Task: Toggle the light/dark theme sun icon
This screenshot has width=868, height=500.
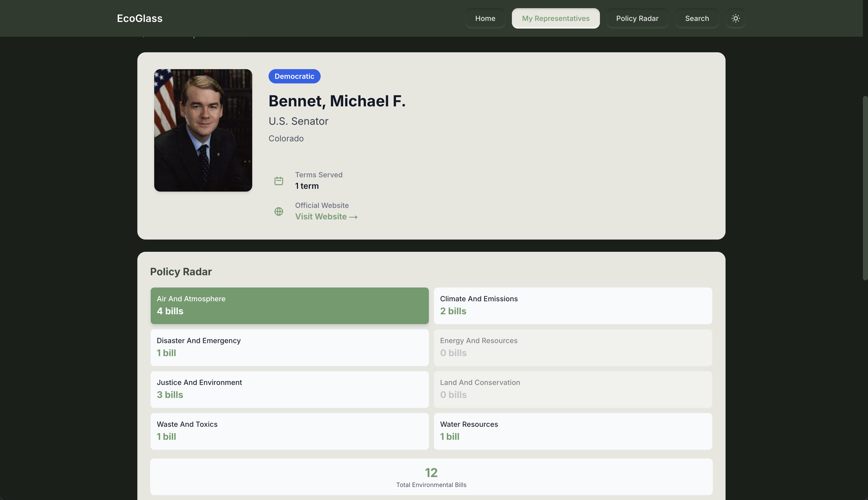Action: pos(735,18)
